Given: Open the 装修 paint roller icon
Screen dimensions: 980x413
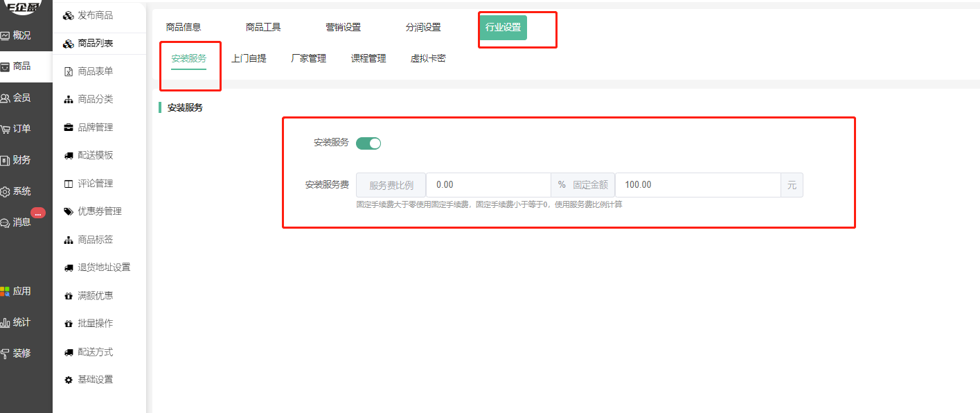Looking at the screenshot, I should point(5,353).
